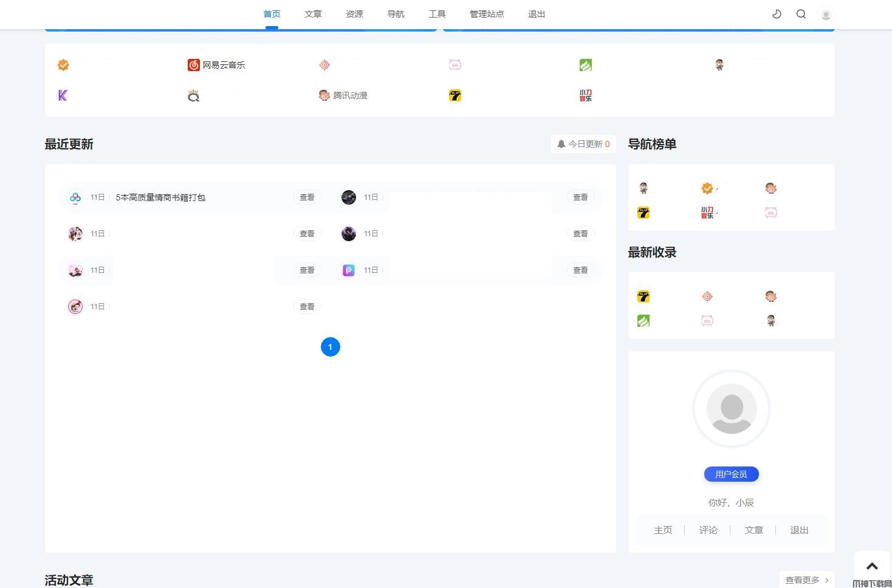Click 查看 beside the purple P app icon
The width and height of the screenshot is (892, 588).
(x=580, y=270)
